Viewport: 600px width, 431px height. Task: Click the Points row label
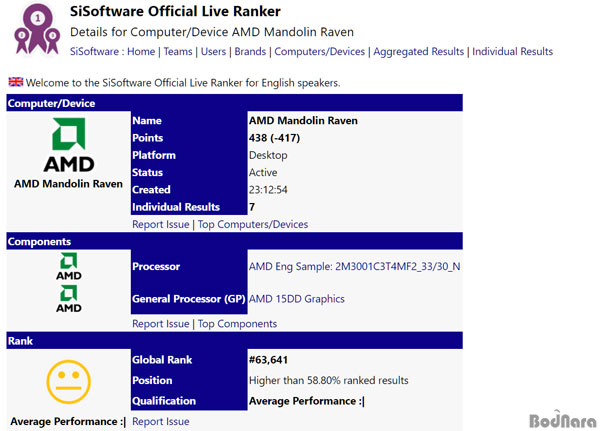point(148,138)
